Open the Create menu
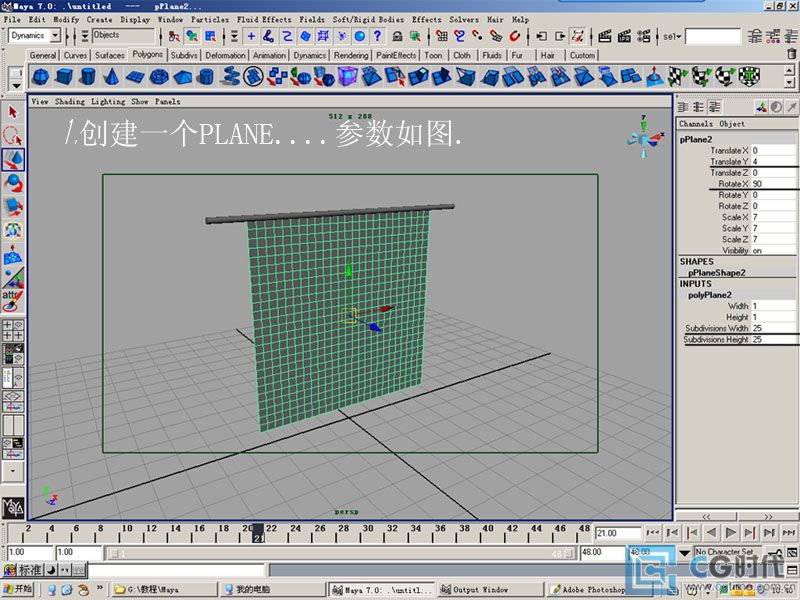 pos(99,19)
